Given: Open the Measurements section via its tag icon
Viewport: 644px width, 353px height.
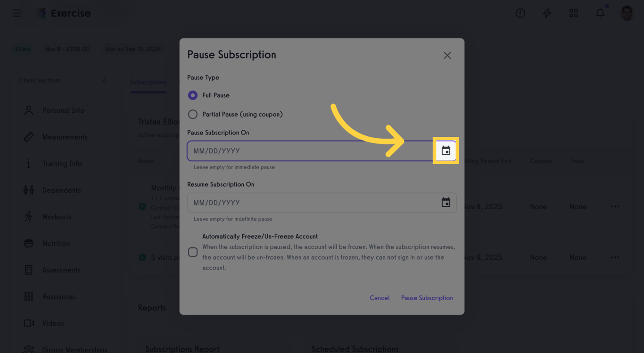Looking at the screenshot, I should click(x=28, y=137).
